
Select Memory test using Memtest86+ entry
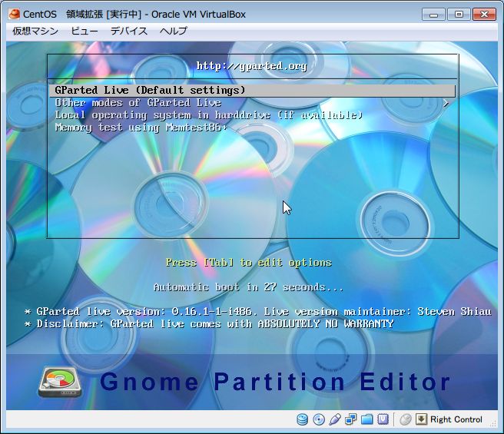141,128
